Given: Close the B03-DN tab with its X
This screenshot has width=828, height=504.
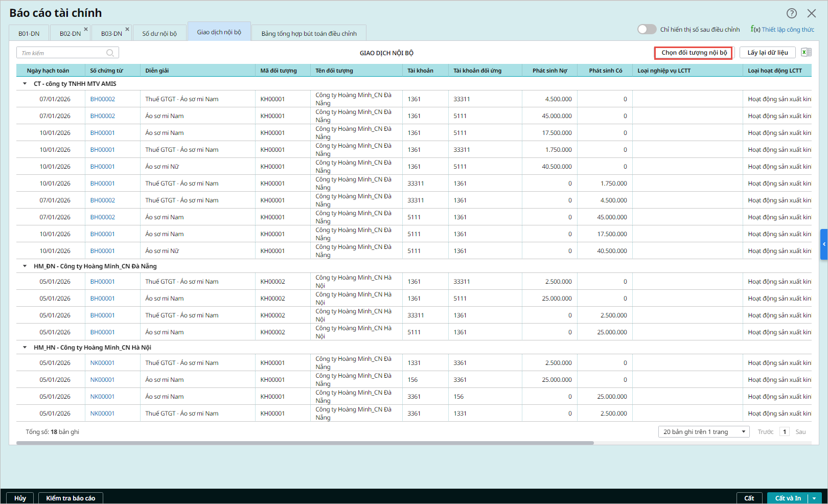Looking at the screenshot, I should (x=127, y=29).
